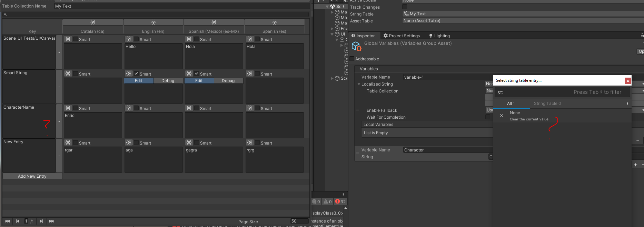Click metadata icon for Smart String English entry
The height and width of the screenshot is (227, 644).
tap(129, 74)
